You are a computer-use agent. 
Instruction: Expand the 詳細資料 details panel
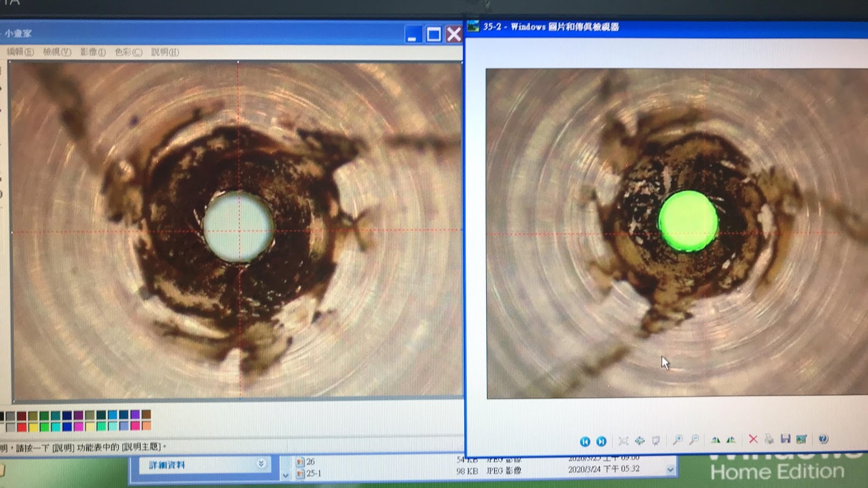[x=261, y=464]
